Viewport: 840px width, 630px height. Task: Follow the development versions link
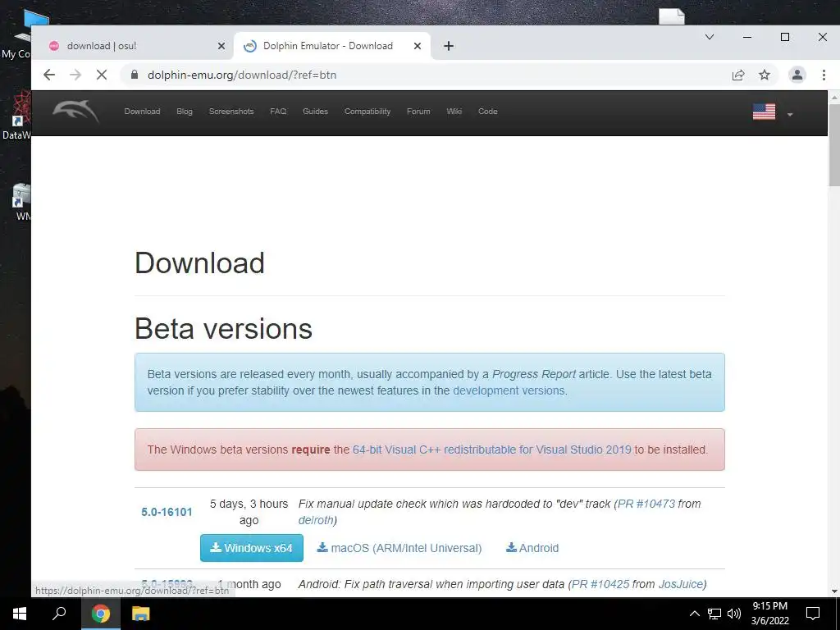509,390
